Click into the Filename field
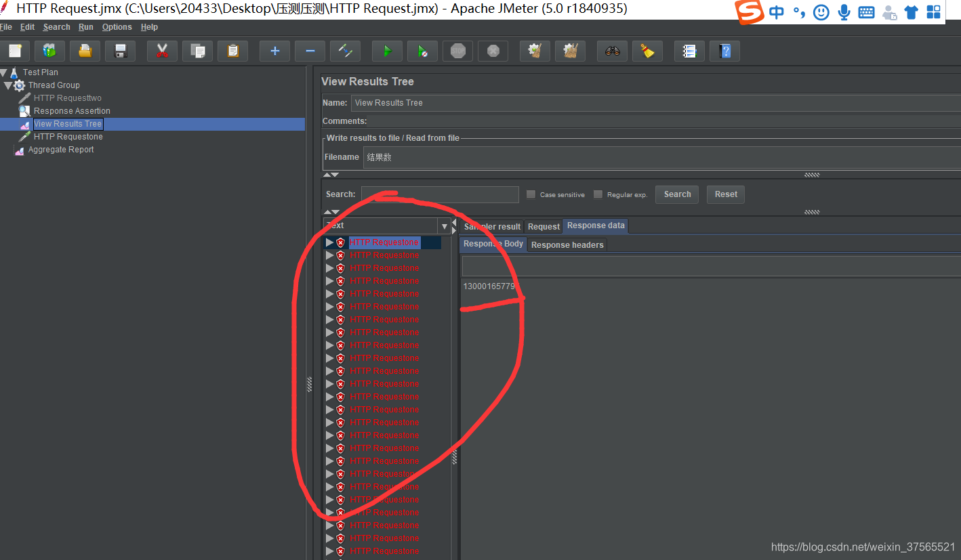 click(x=662, y=157)
